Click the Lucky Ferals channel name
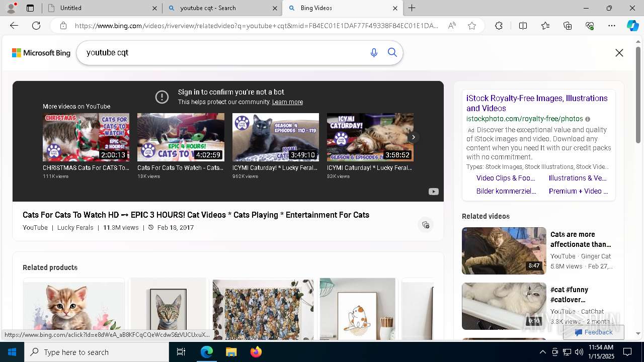644x362 pixels. [75, 228]
